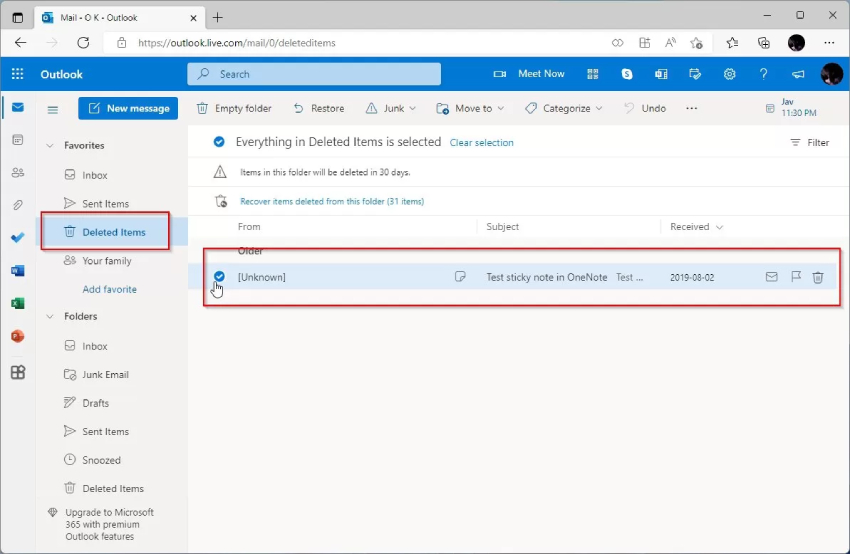Go back in the browser
850x554 pixels.
point(21,42)
